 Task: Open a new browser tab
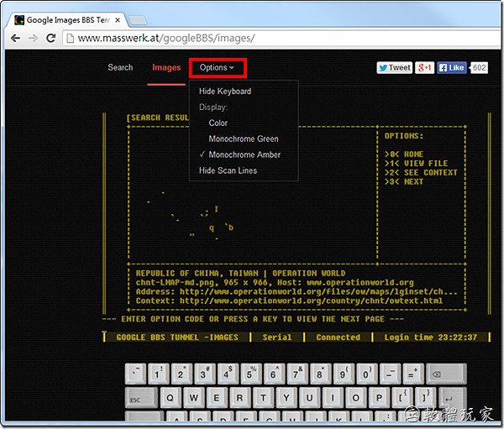pyautogui.click(x=138, y=20)
